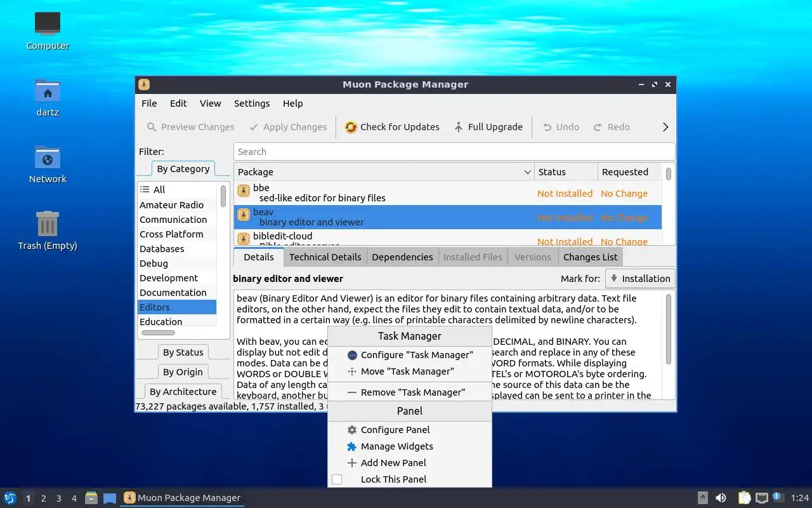
Task: Switch to Technical Details tab
Action: pyautogui.click(x=325, y=257)
